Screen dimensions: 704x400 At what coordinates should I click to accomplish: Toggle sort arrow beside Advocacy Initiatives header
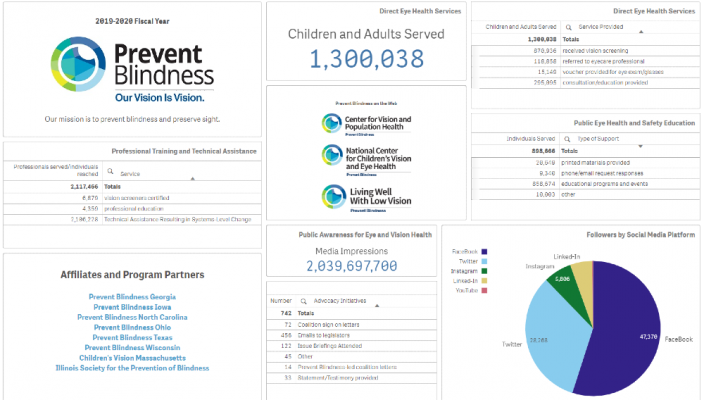tap(377, 306)
